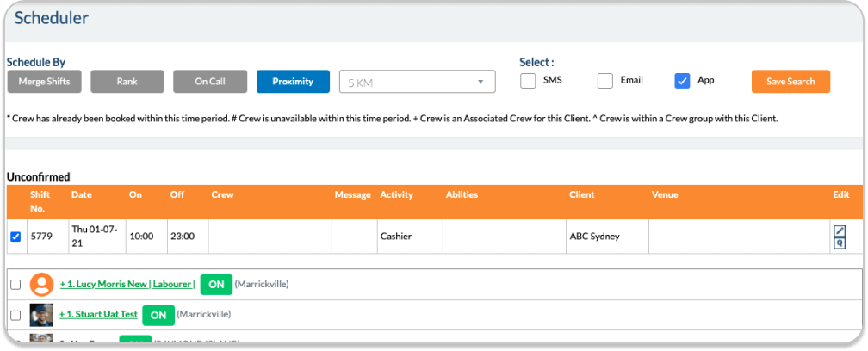Viewport: 868px width, 351px height.
Task: Tick the Email checkbox
Action: pos(605,81)
